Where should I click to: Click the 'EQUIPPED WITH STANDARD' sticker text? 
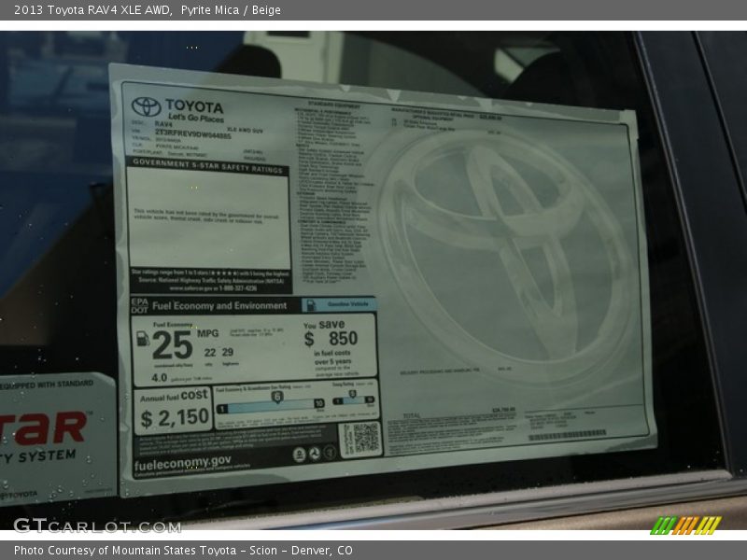[47, 385]
